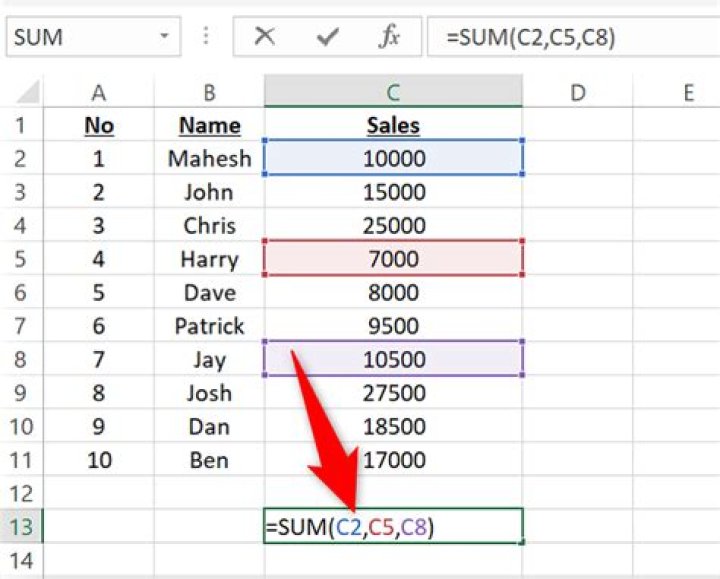Image resolution: width=720 pixels, height=579 pixels.
Task: Select column A header
Action: click(99, 93)
